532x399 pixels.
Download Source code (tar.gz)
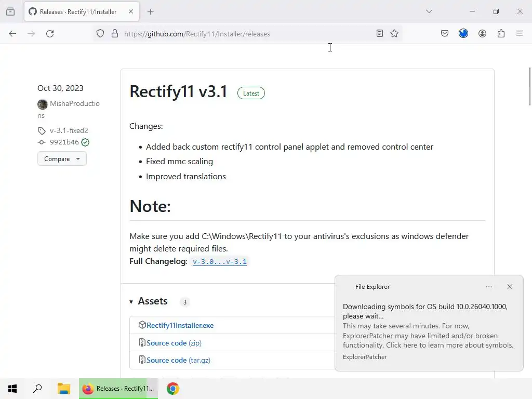click(x=179, y=360)
